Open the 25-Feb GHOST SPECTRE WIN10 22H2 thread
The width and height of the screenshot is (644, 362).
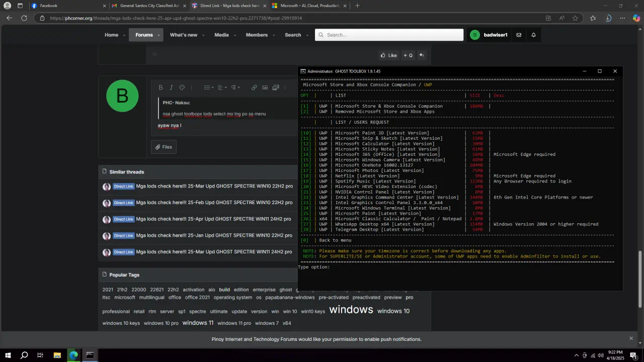pos(214,203)
